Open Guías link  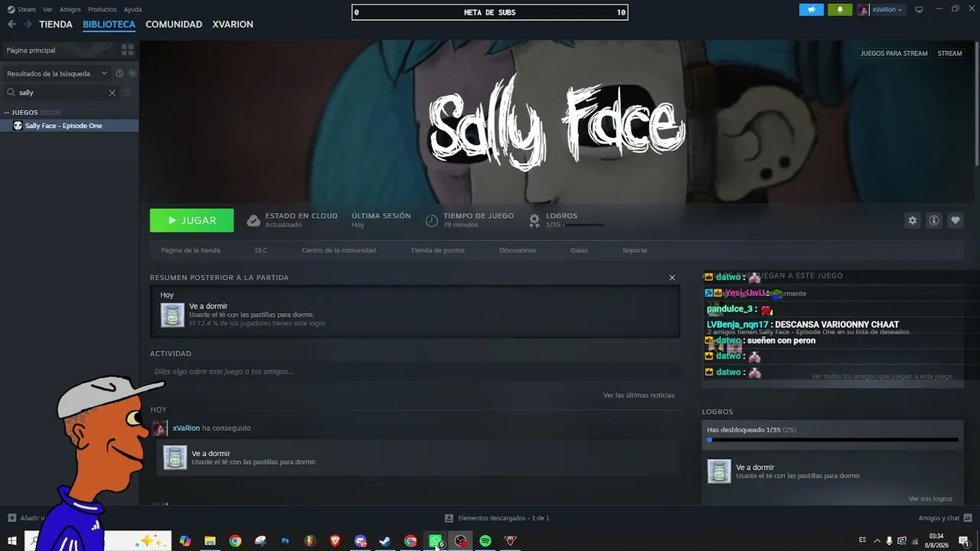(579, 250)
